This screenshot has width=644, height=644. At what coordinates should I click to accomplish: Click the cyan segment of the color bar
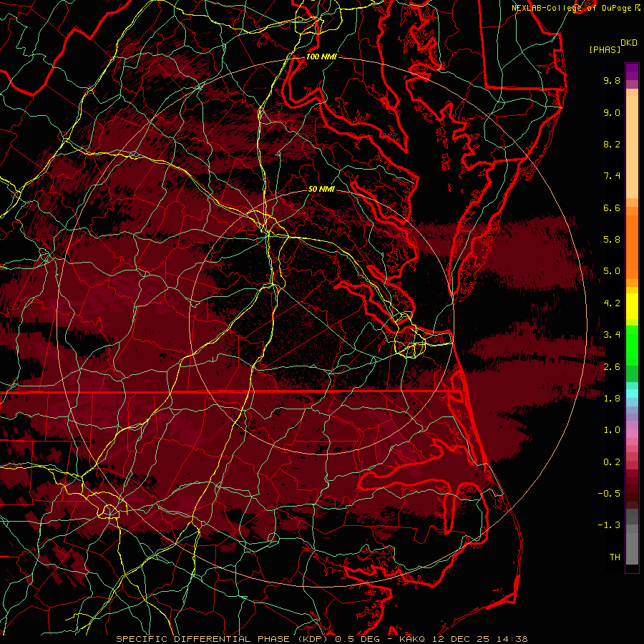pyautogui.click(x=632, y=394)
